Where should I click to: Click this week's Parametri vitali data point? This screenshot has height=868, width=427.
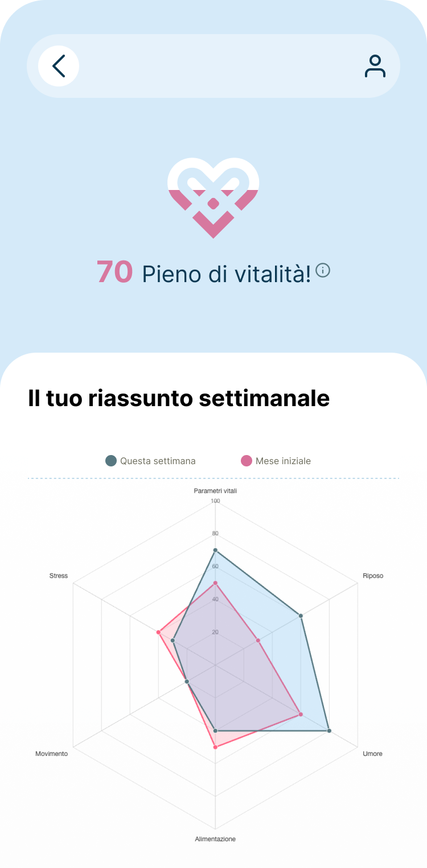pos(215,550)
